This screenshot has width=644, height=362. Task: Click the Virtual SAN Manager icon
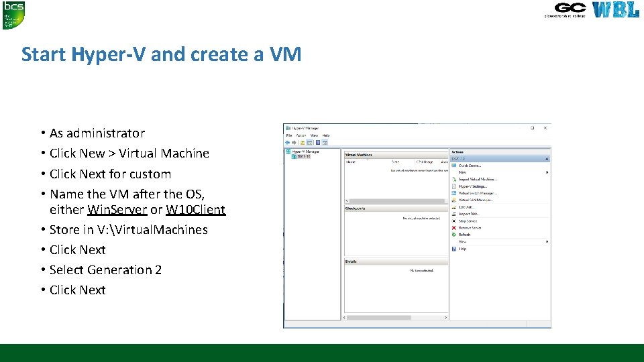click(x=454, y=200)
